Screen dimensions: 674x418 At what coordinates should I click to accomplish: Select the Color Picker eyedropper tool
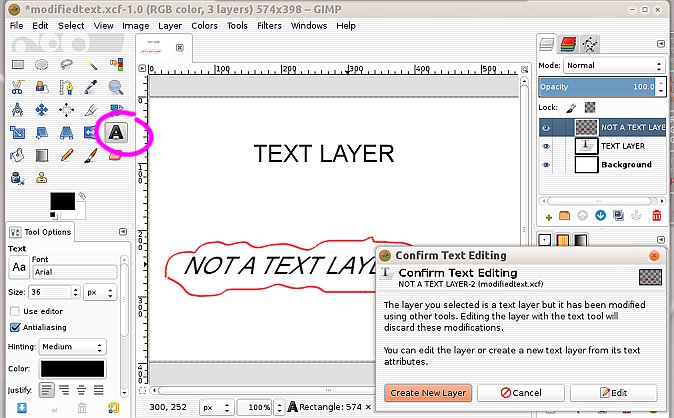pos(91,87)
